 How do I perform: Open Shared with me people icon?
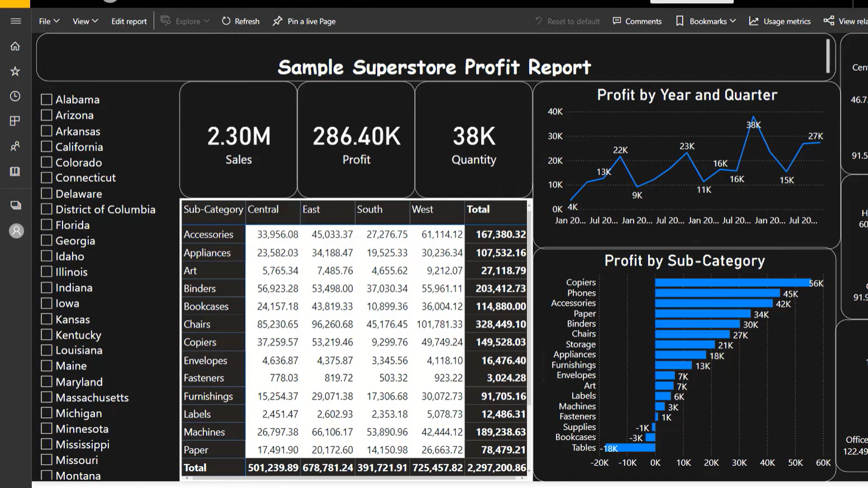click(x=16, y=146)
